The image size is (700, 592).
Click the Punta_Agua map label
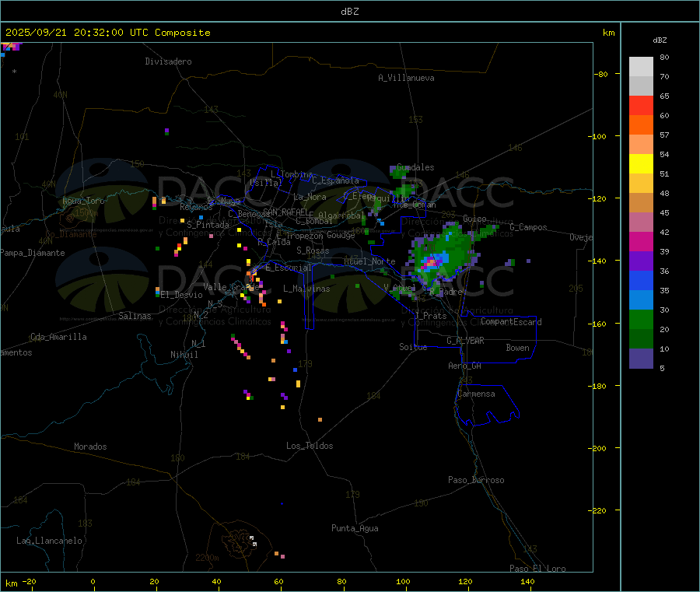(355, 528)
